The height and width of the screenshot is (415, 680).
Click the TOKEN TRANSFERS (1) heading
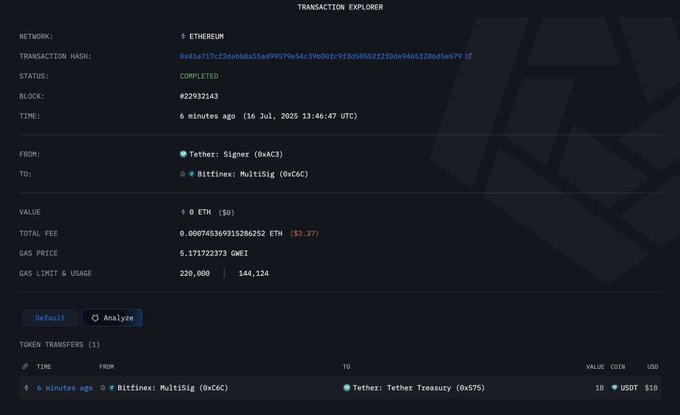pyautogui.click(x=59, y=344)
